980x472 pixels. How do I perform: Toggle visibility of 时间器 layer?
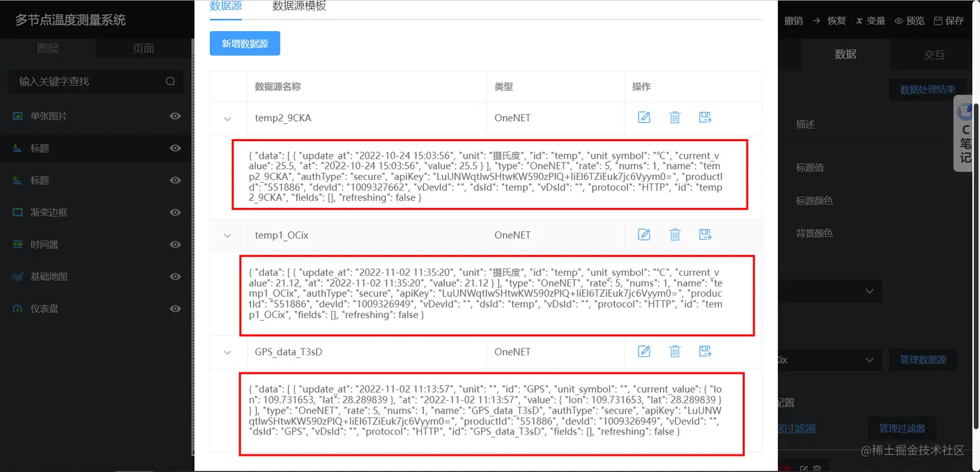(x=175, y=244)
